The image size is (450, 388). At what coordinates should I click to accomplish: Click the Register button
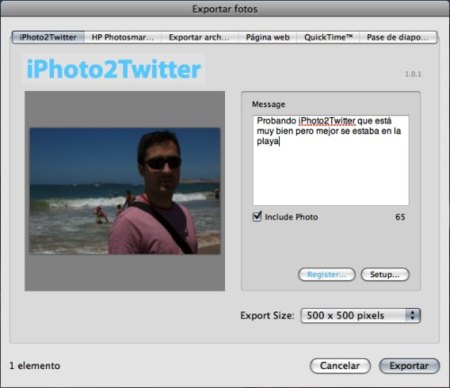[327, 275]
